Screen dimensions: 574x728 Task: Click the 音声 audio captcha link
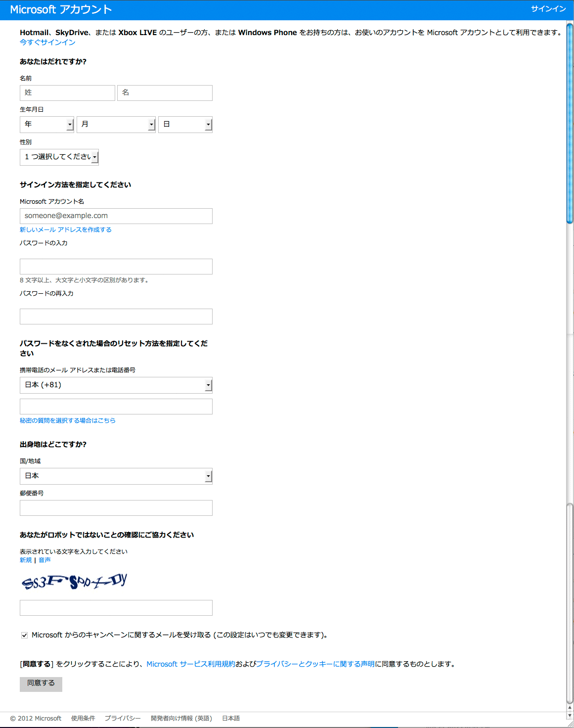click(44, 560)
